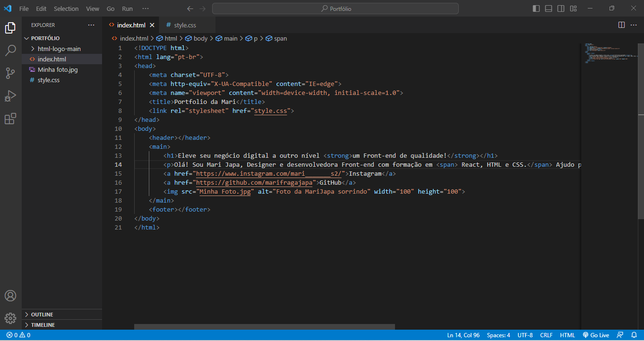644x341 pixels.
Task: Open the Run menu
Action: (x=127, y=9)
